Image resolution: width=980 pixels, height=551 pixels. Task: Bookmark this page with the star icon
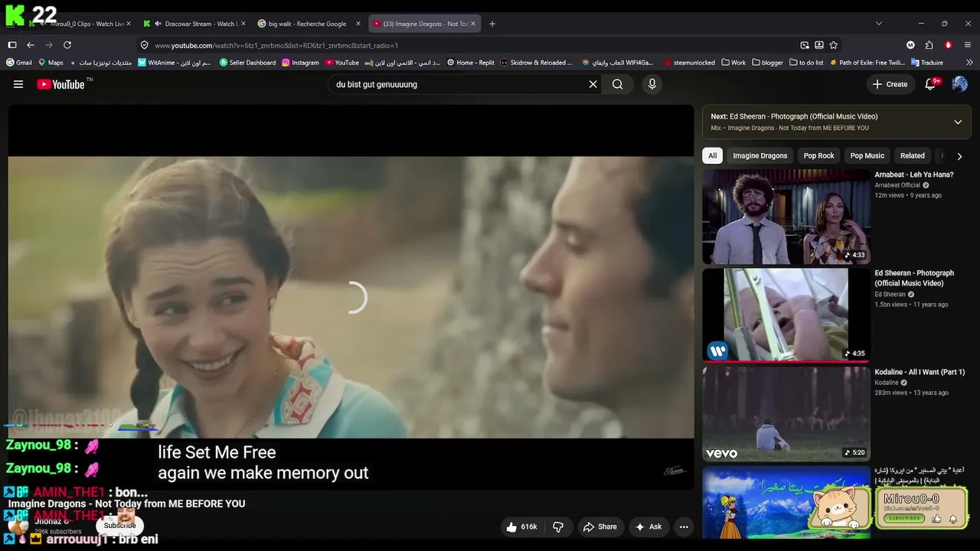pos(833,45)
